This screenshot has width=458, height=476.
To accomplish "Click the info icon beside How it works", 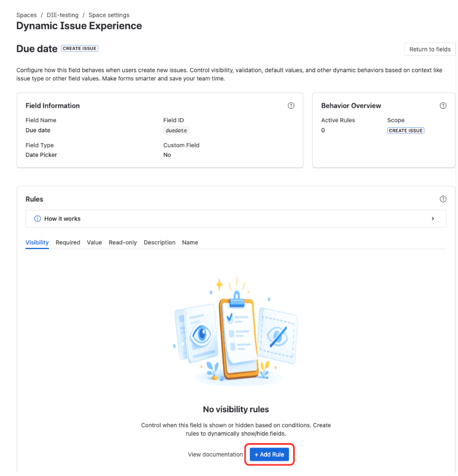I will click(37, 219).
